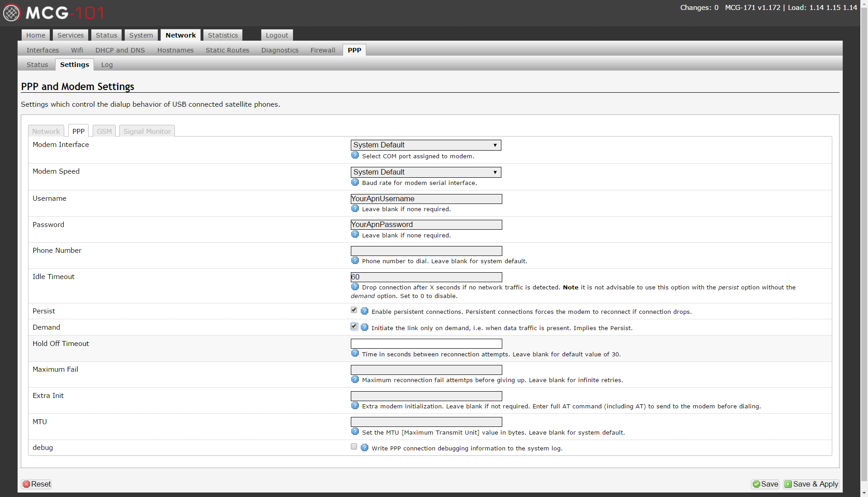Select the Network main tab
868x497 pixels.
tap(180, 35)
